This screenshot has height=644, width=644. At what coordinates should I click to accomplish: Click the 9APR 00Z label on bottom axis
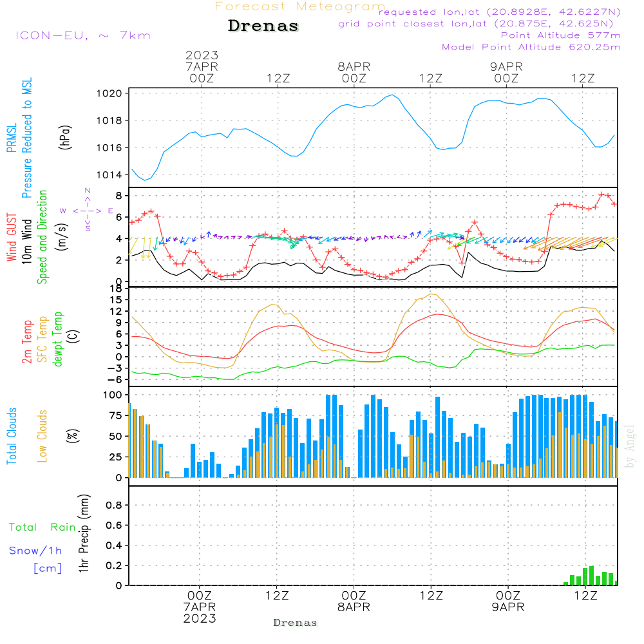click(507, 601)
